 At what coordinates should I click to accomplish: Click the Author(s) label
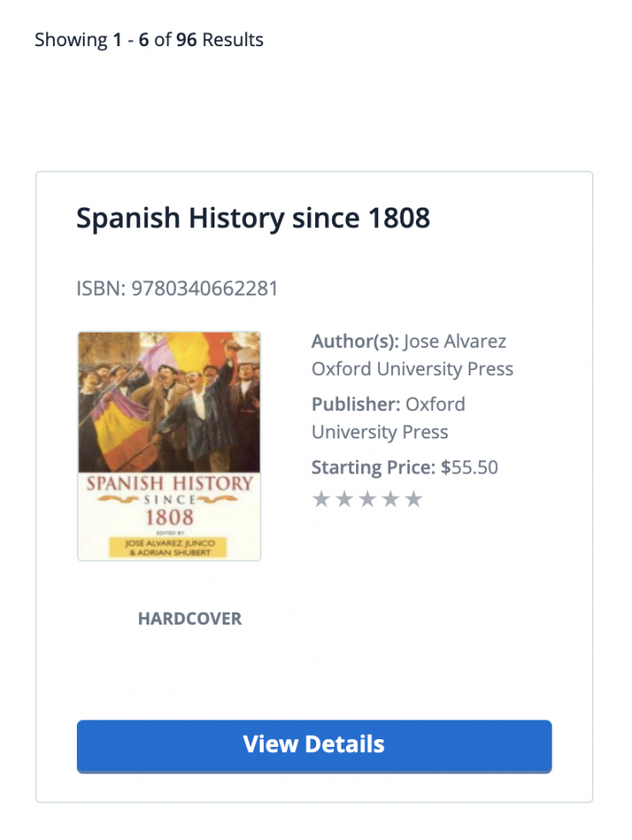click(x=354, y=342)
